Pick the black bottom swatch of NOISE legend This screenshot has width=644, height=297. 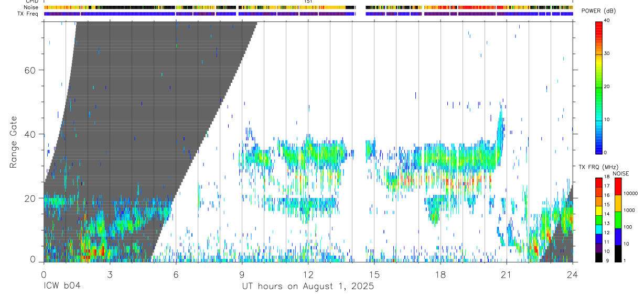pos(618,253)
